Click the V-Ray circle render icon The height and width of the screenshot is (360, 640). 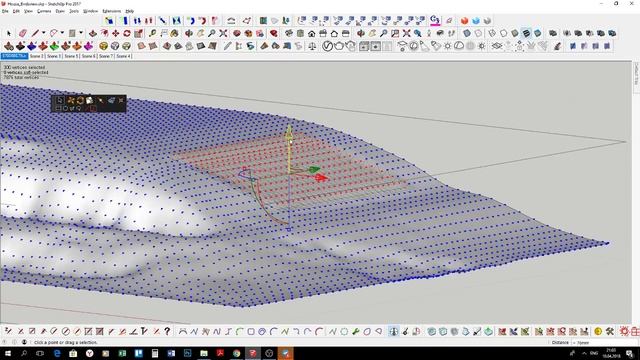coord(327,46)
